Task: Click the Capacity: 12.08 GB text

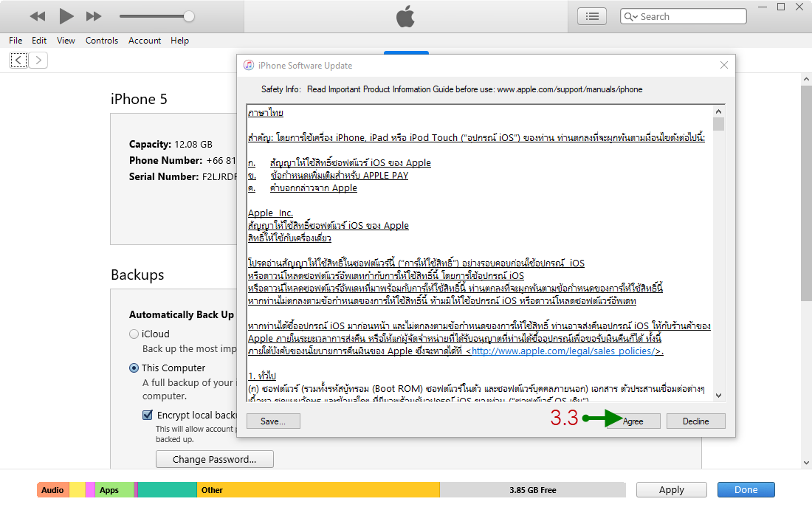Action: click(x=171, y=145)
